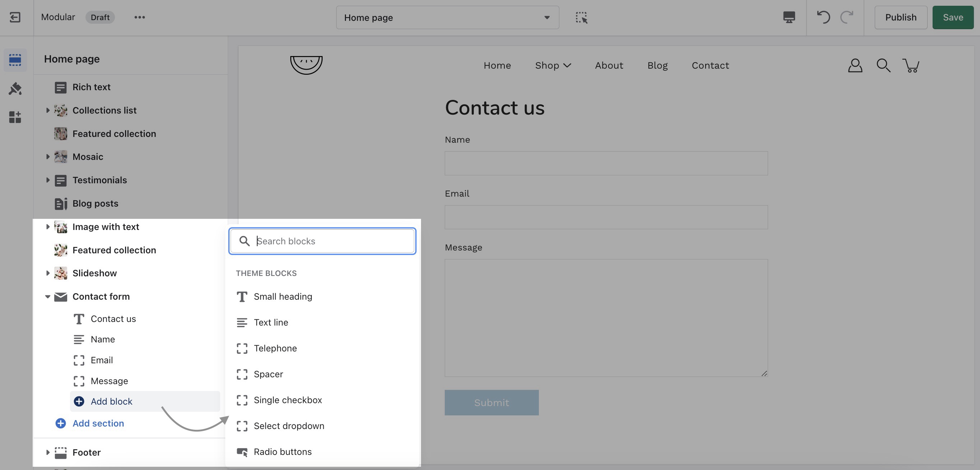Open the theme settings paintbrush icon
The height and width of the screenshot is (470, 980).
15,88
